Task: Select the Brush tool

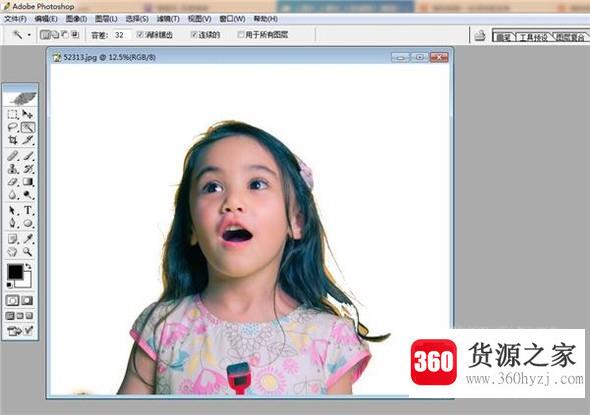Action: point(28,155)
